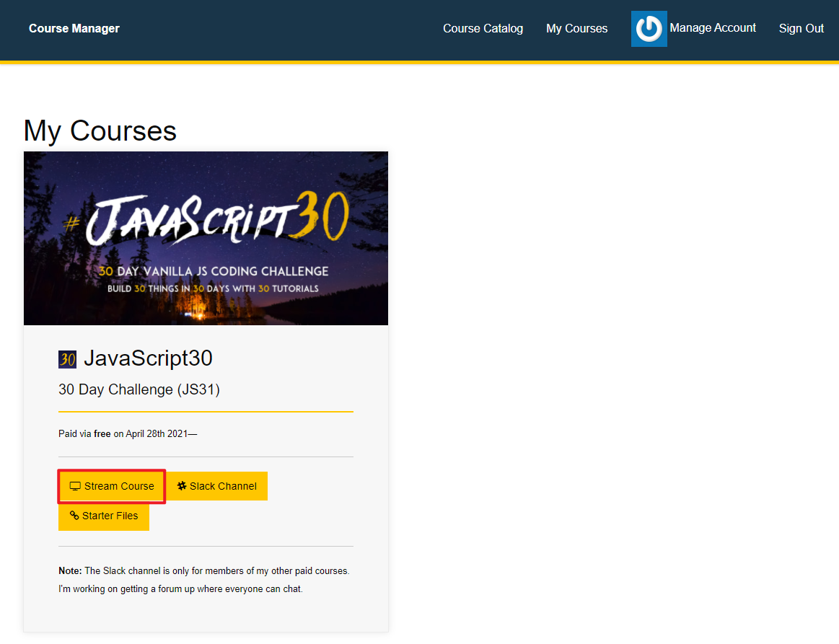Image resolution: width=839 pixels, height=644 pixels.
Task: Open Manage Account settings
Action: [713, 28]
